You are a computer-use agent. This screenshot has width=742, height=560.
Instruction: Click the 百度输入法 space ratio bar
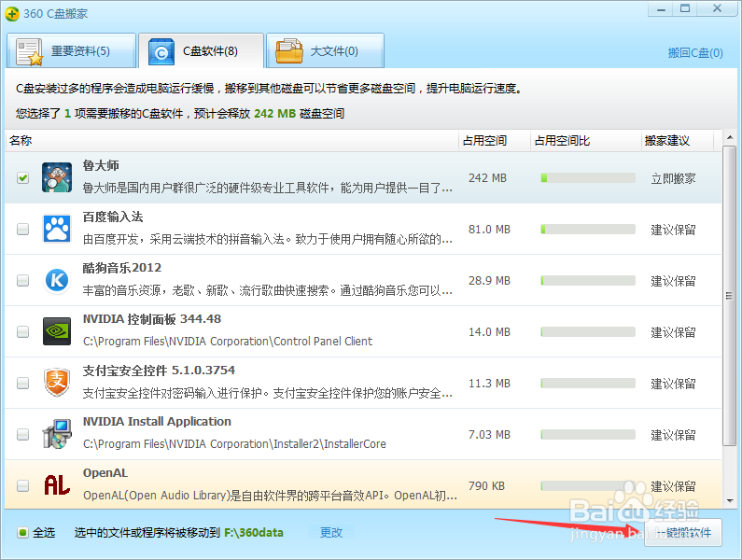pyautogui.click(x=588, y=229)
